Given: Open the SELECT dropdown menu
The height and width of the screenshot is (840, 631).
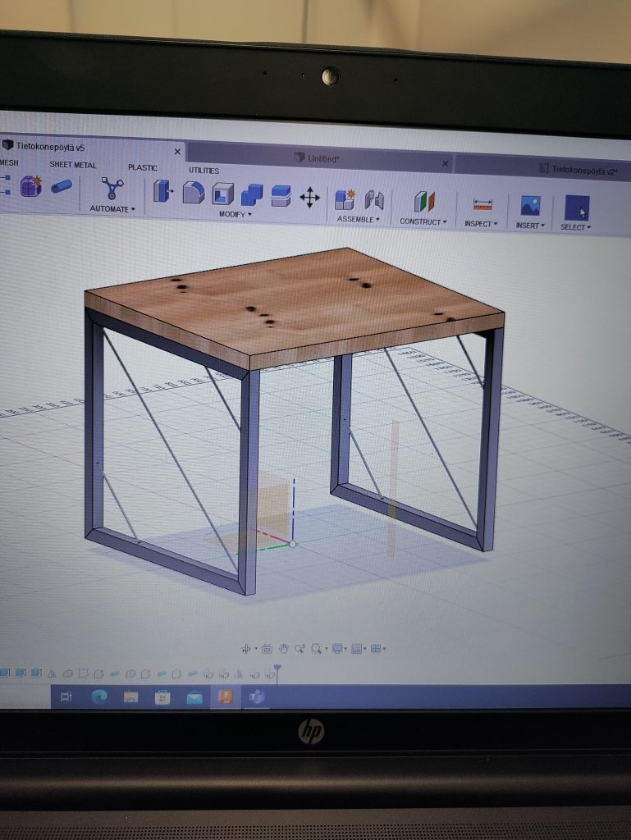Looking at the screenshot, I should [x=575, y=227].
